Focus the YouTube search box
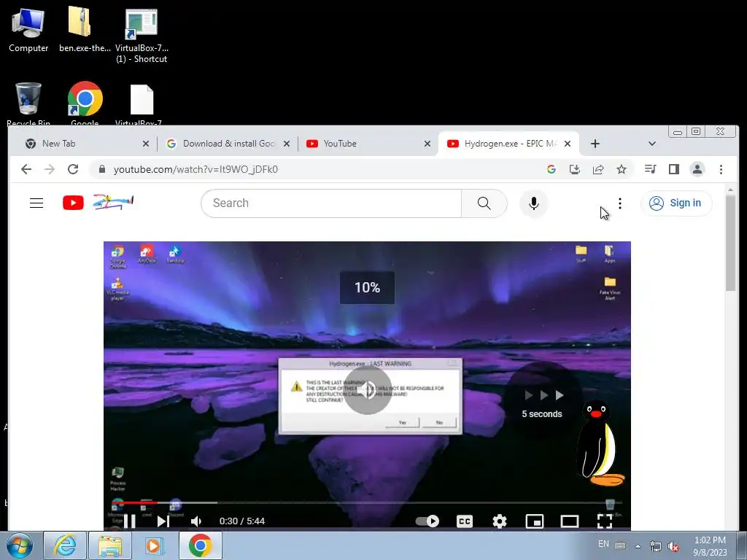The width and height of the screenshot is (747, 560). (331, 203)
